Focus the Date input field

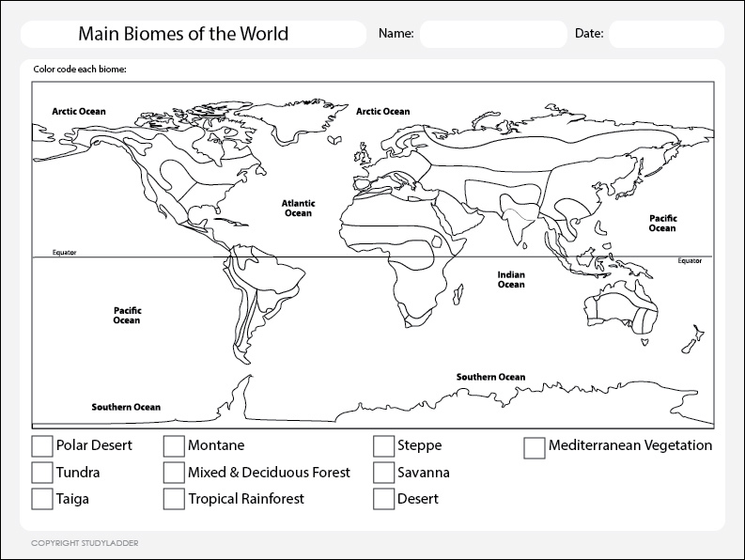[665, 35]
